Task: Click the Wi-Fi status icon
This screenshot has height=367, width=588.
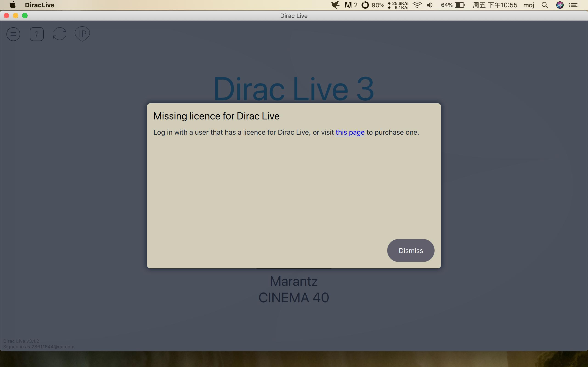Action: pos(417,5)
